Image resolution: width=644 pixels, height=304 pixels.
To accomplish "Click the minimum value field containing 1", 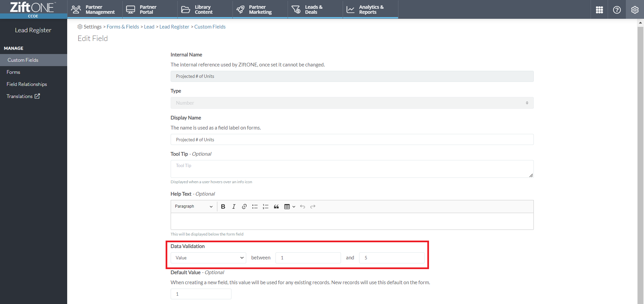I will (x=308, y=258).
